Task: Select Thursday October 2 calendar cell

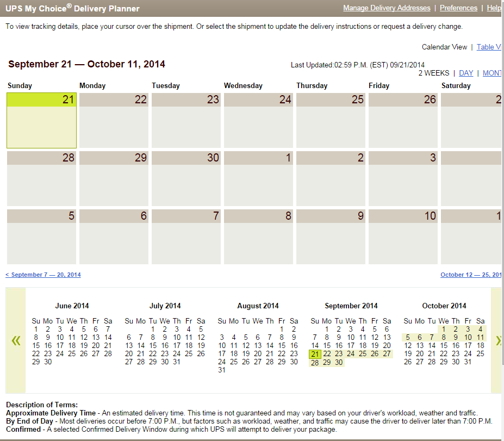Action: (331, 179)
